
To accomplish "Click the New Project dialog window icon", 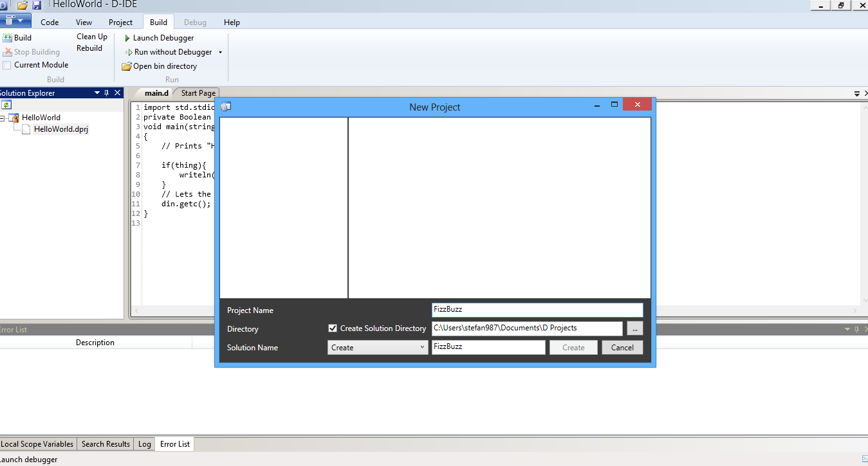I will point(226,107).
